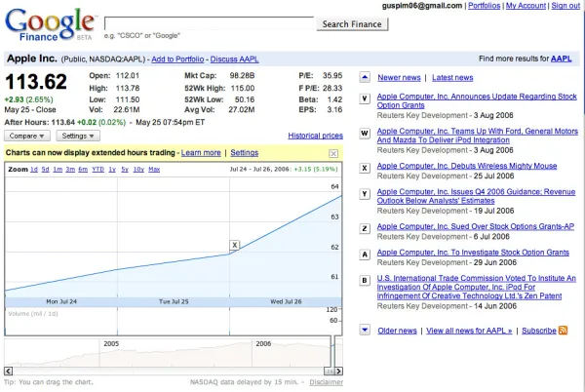
Task: Open the Ford, General Motors iPod headline
Action: coord(477,136)
